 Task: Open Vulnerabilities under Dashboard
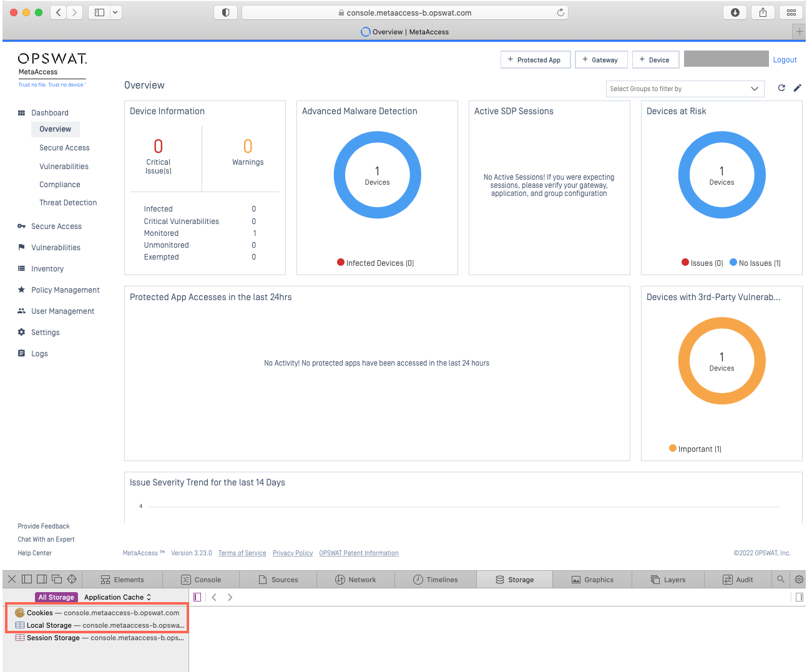64,167
